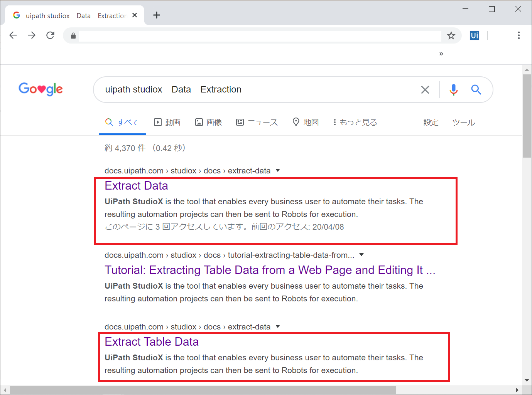Click the horizontal scrollbar left arrow
The height and width of the screenshot is (395, 532).
[5, 390]
